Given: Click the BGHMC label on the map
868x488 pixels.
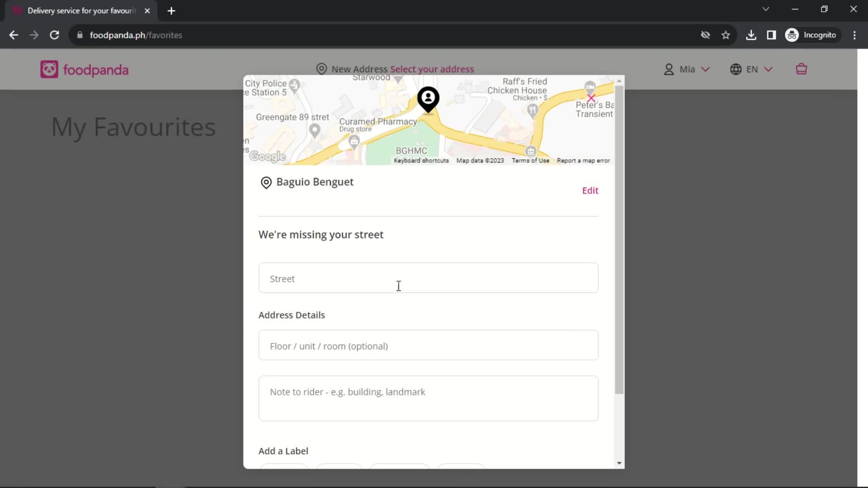Looking at the screenshot, I should pyautogui.click(x=411, y=150).
